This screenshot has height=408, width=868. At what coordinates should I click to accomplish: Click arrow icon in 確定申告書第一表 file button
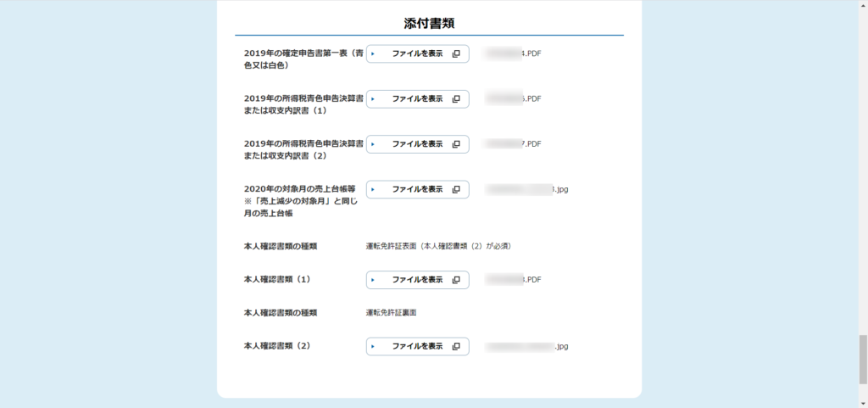coord(373,53)
